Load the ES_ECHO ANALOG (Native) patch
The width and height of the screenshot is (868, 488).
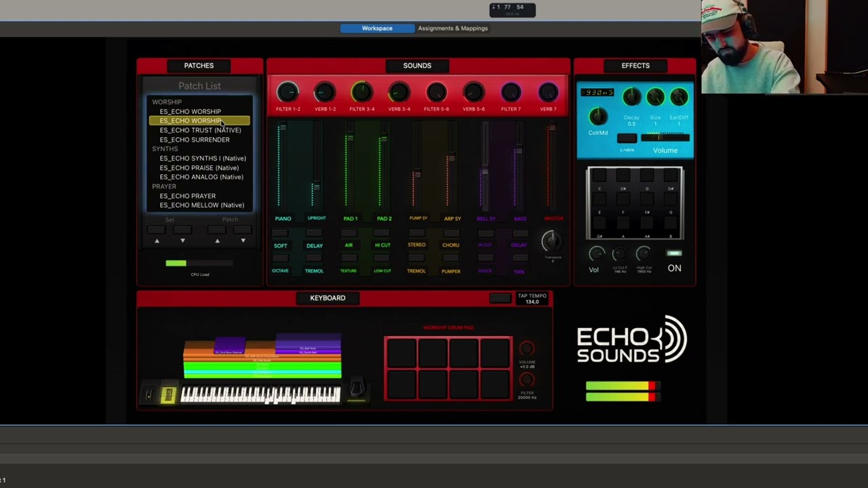pos(201,177)
